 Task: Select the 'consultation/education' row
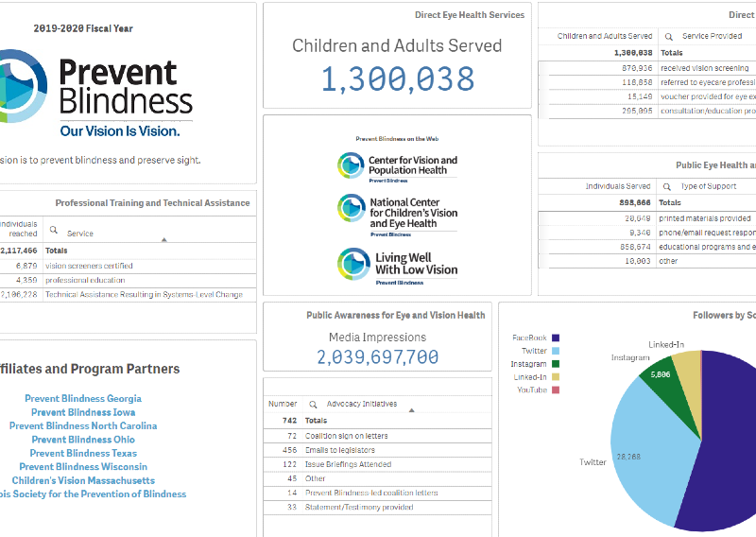coord(647,111)
